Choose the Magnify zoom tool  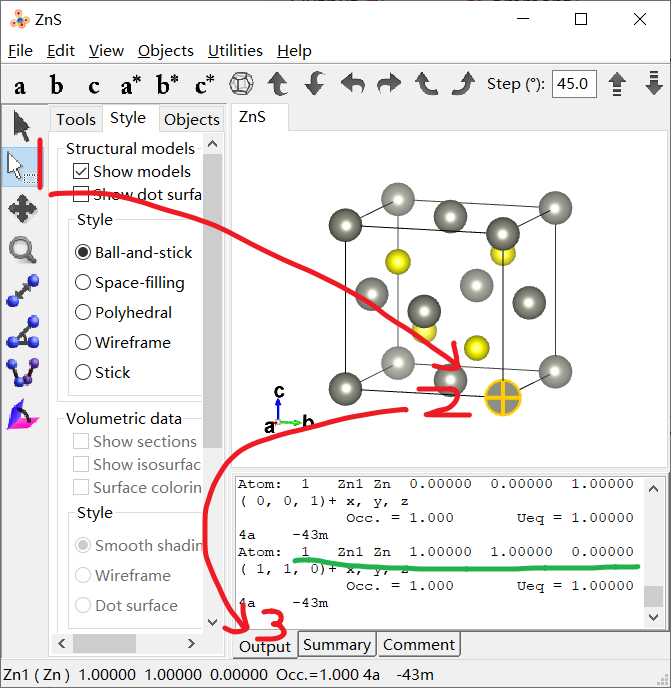[21, 250]
